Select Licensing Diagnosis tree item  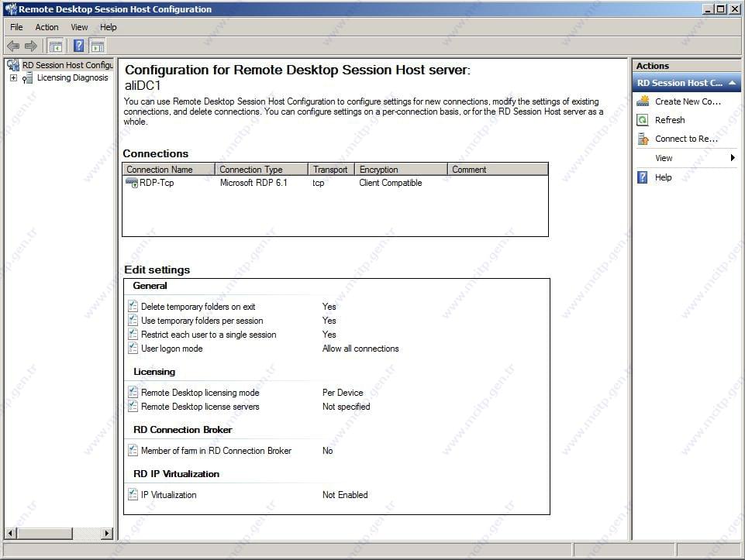pyautogui.click(x=73, y=77)
